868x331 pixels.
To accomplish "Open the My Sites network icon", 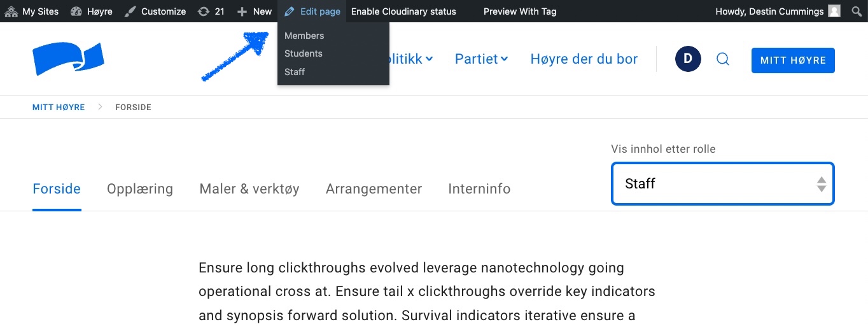I will click(x=11, y=11).
